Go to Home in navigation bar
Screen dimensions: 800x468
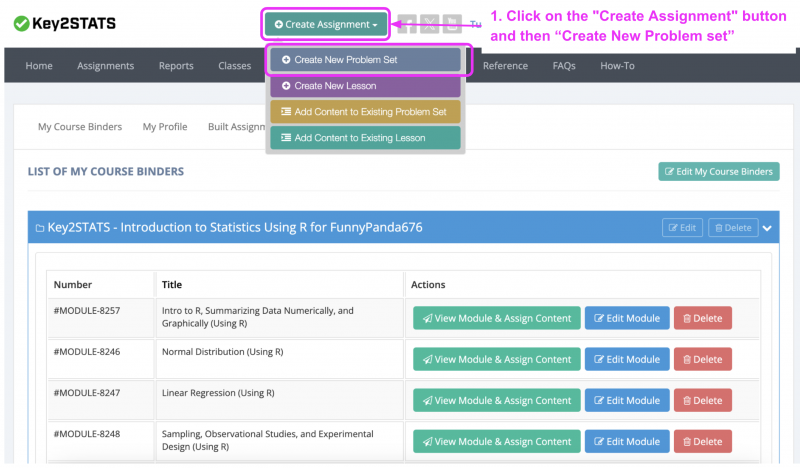39,66
